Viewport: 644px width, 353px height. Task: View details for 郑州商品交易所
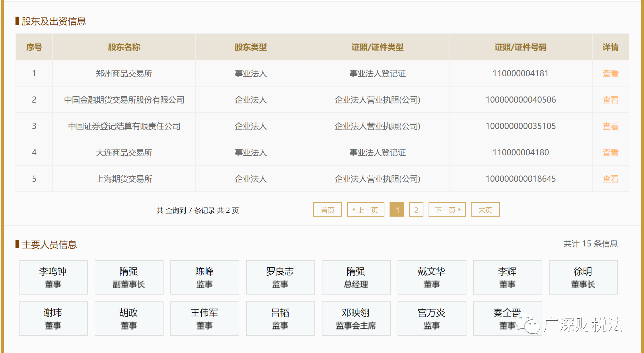pyautogui.click(x=610, y=74)
